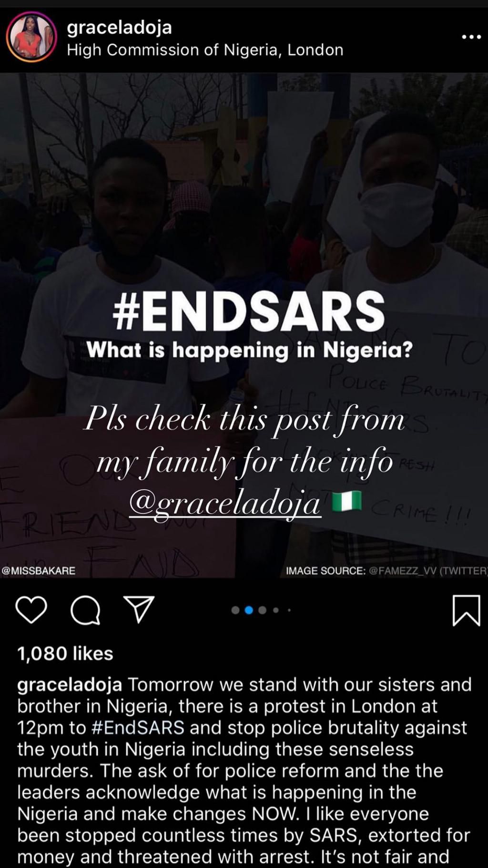The image size is (488, 868).
Task: Save the post with the bookmark icon
Action: coord(466,610)
